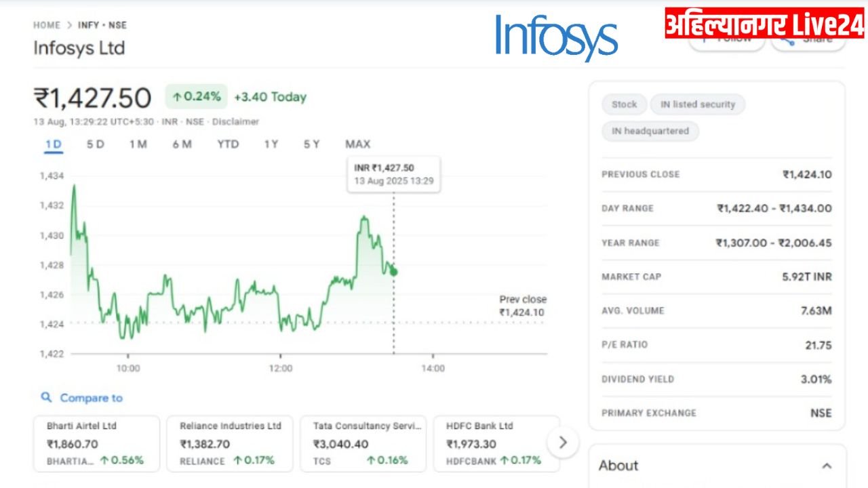Click the search magnifier icon beside Compare to
Viewport: 868px width, 488px height.
coord(46,398)
